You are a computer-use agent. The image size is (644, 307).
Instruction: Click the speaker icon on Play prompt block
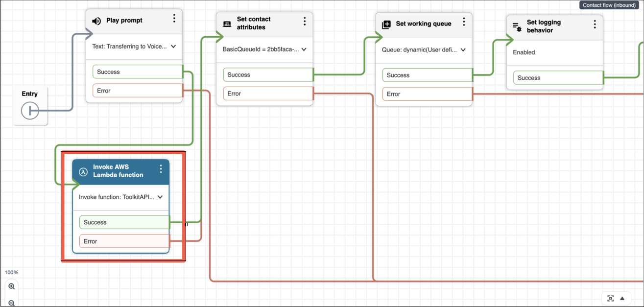(x=96, y=21)
